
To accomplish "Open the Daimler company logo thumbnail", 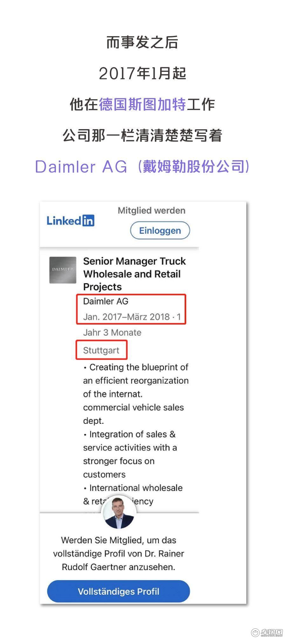I will (63, 270).
